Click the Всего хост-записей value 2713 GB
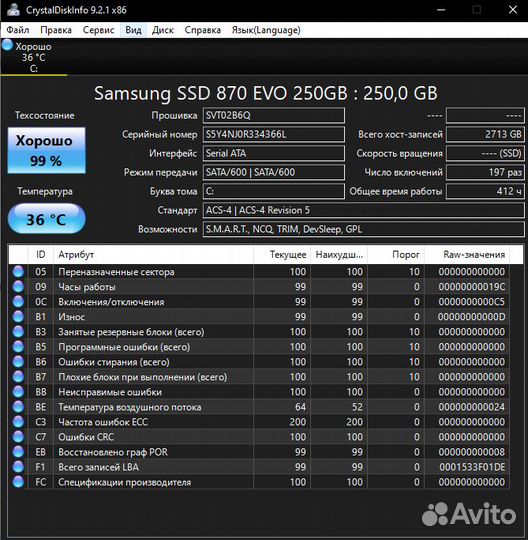 [485, 134]
